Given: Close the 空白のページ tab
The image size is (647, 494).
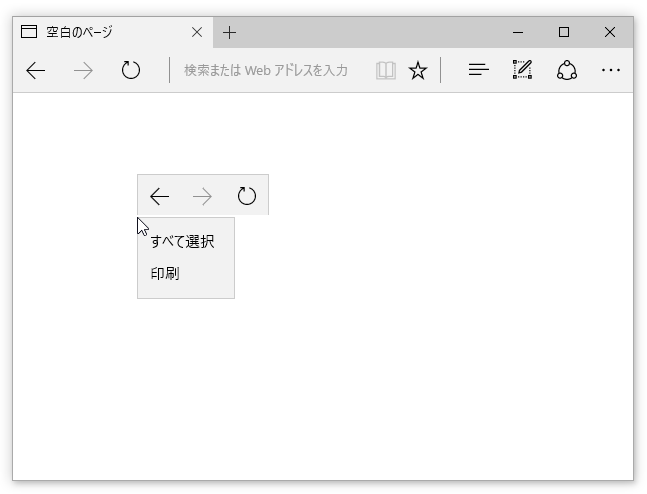Looking at the screenshot, I should coord(197,32).
